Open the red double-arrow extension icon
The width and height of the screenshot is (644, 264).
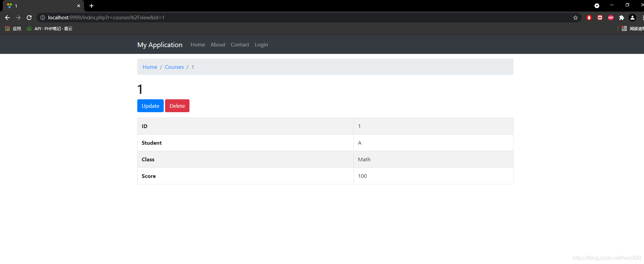tap(600, 18)
